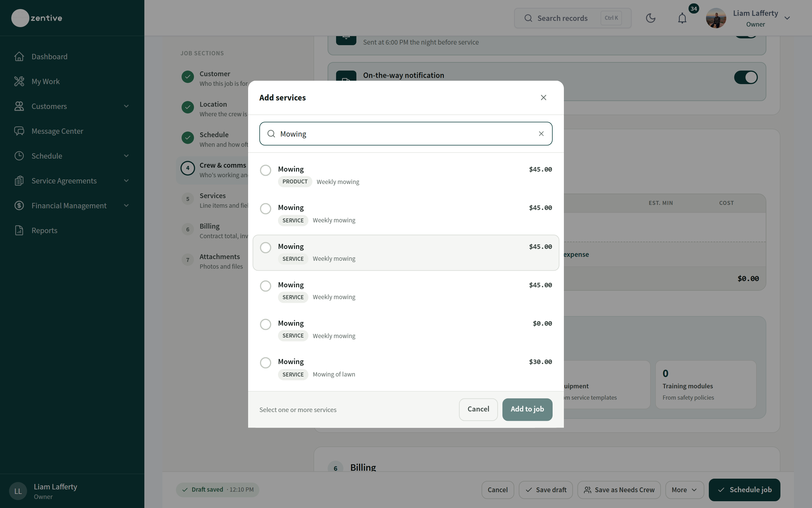Click the Reports document icon
Viewport: 812px width, 508px height.
point(19,231)
